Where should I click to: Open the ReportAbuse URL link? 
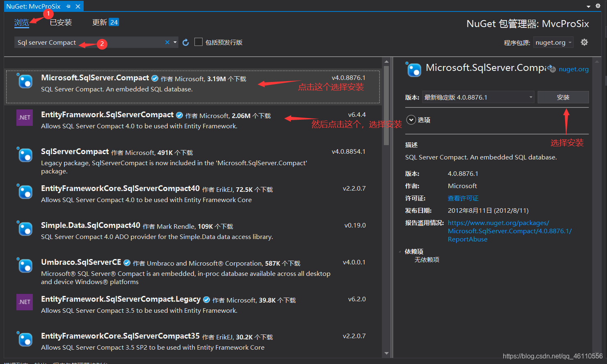click(509, 231)
